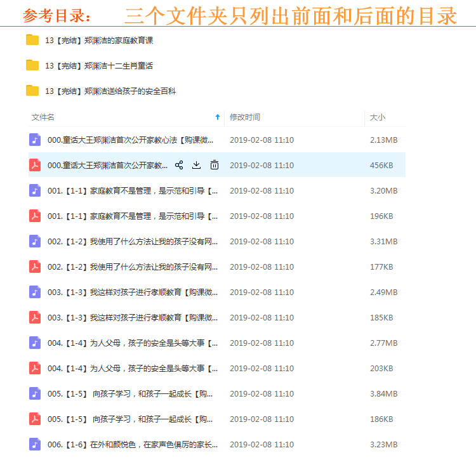Click size value 456KB
476x460 pixels.
pyautogui.click(x=381, y=166)
